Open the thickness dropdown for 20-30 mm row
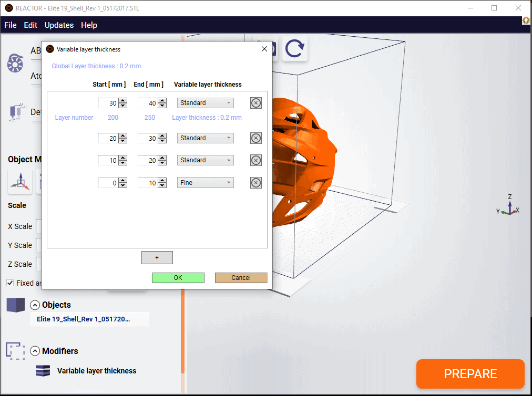 pyautogui.click(x=205, y=138)
